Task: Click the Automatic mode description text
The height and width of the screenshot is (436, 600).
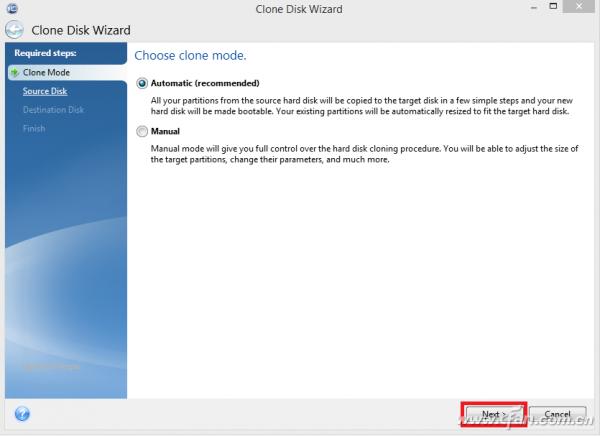Action: (362, 106)
